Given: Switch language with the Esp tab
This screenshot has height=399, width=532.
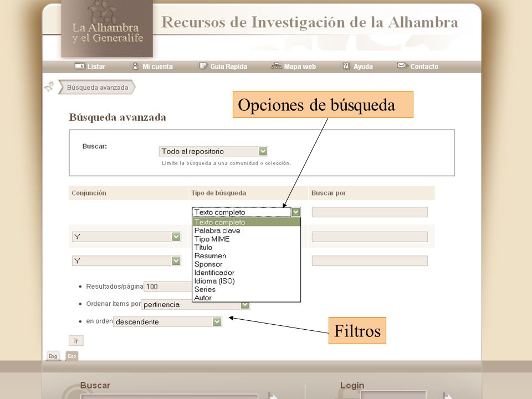Looking at the screenshot, I should (71, 356).
